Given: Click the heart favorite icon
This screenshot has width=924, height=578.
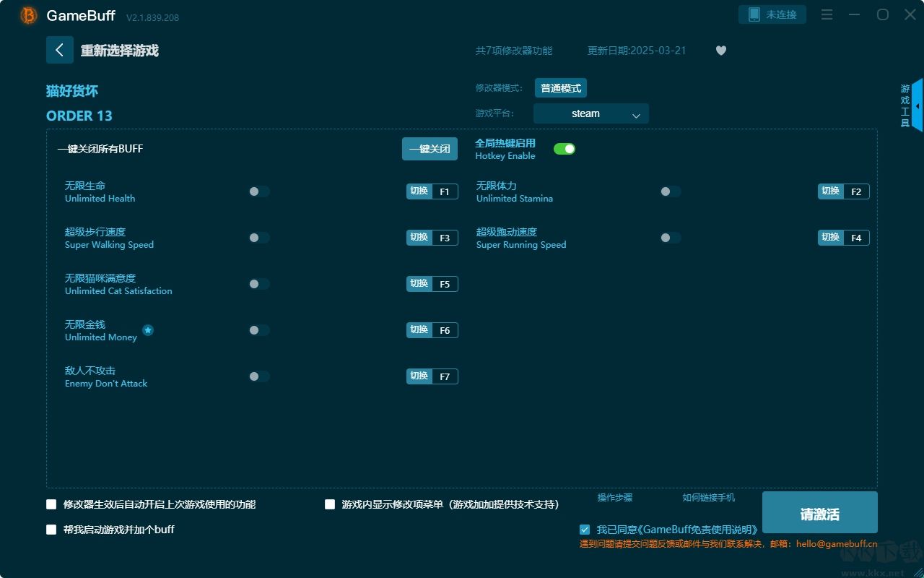Looking at the screenshot, I should click(720, 51).
